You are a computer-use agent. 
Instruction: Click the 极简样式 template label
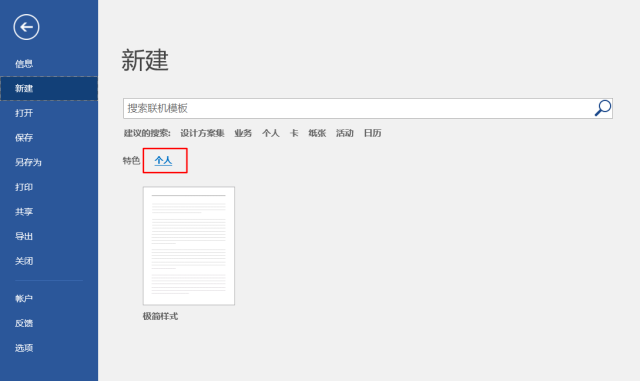click(x=160, y=316)
